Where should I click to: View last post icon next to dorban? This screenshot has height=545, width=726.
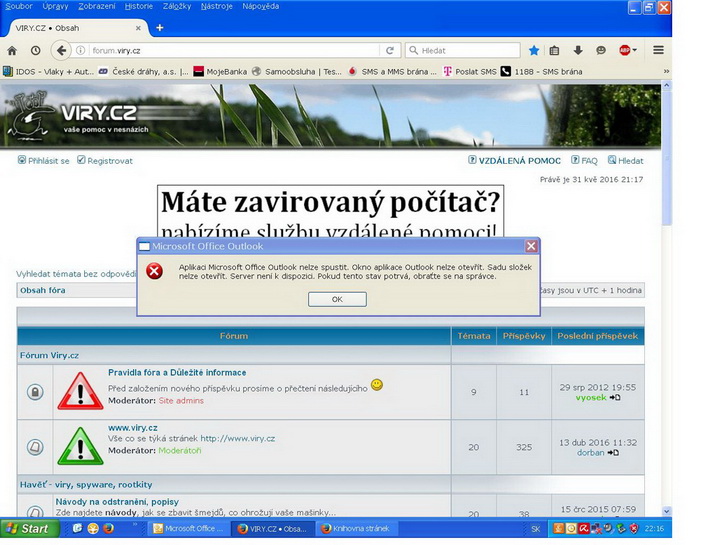click(x=613, y=452)
